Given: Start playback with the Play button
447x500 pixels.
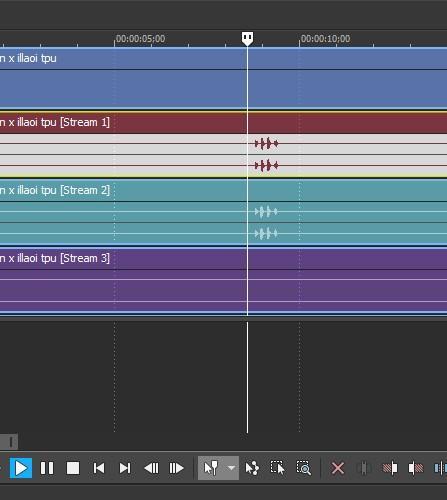Looking at the screenshot, I should point(21,468).
